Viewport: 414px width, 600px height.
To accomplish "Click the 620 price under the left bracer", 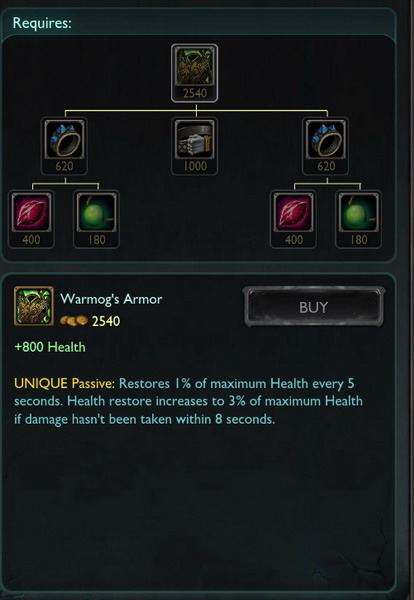I will (x=64, y=166).
